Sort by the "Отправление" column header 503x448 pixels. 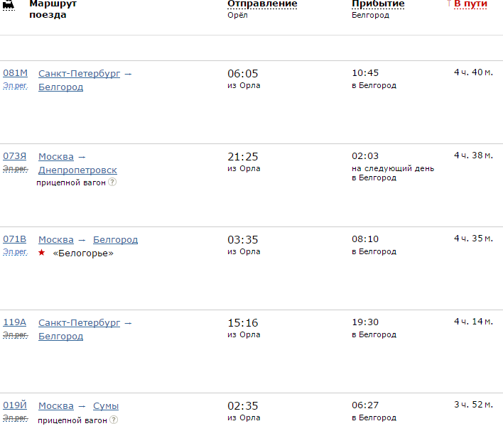click(262, 4)
